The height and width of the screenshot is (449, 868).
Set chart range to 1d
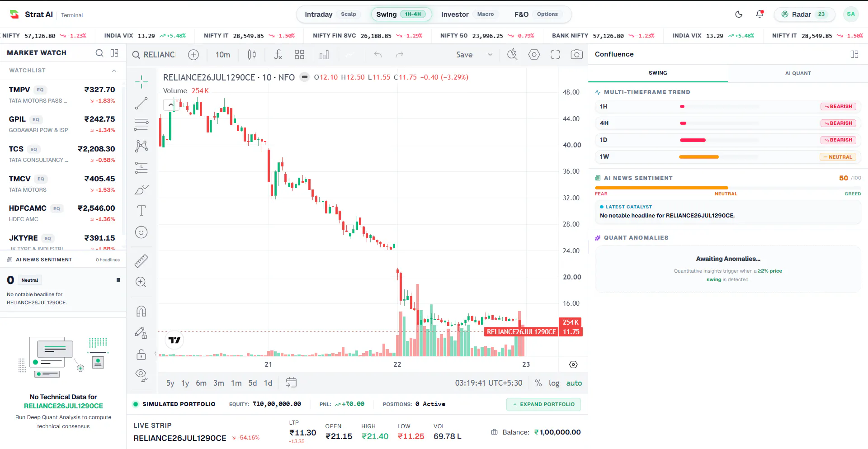(268, 383)
